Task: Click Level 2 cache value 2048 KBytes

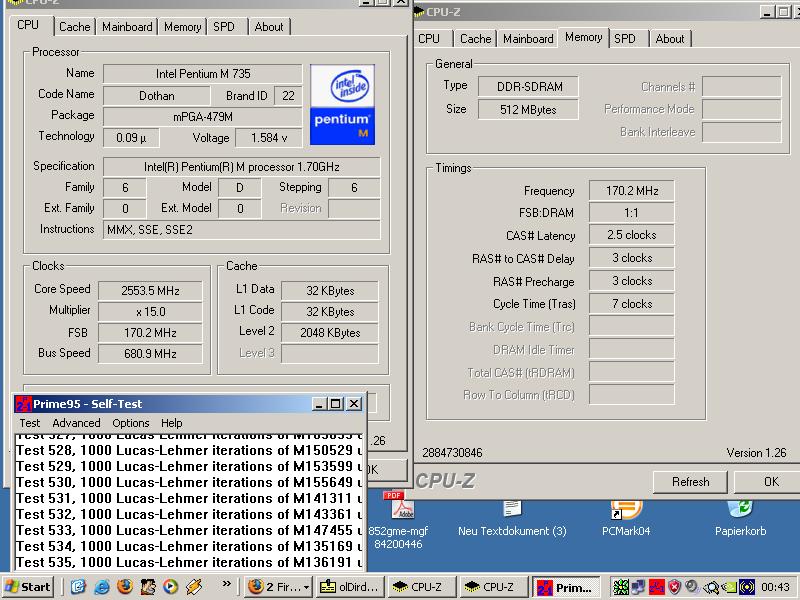Action: tap(330, 333)
